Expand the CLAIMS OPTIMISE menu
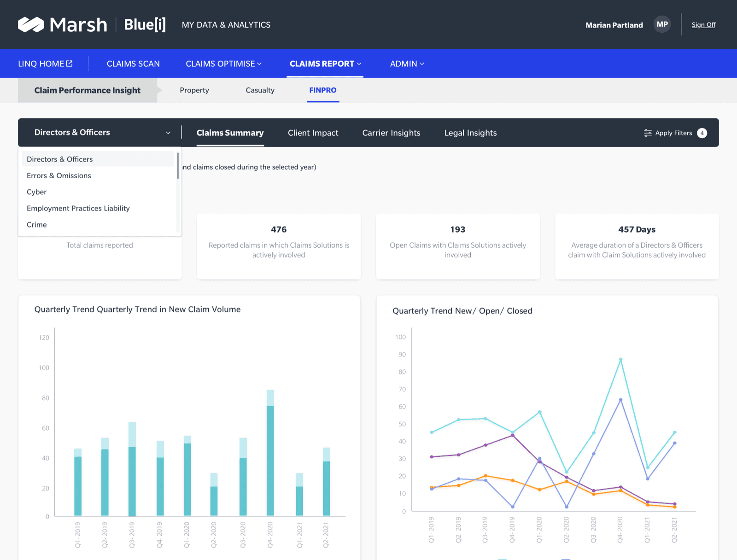This screenshot has height=560, width=737. pyautogui.click(x=224, y=64)
